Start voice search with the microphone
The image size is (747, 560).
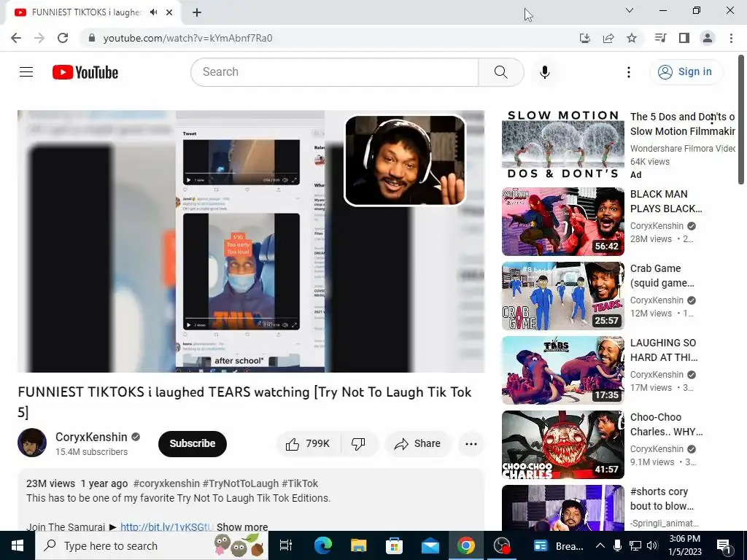click(544, 72)
